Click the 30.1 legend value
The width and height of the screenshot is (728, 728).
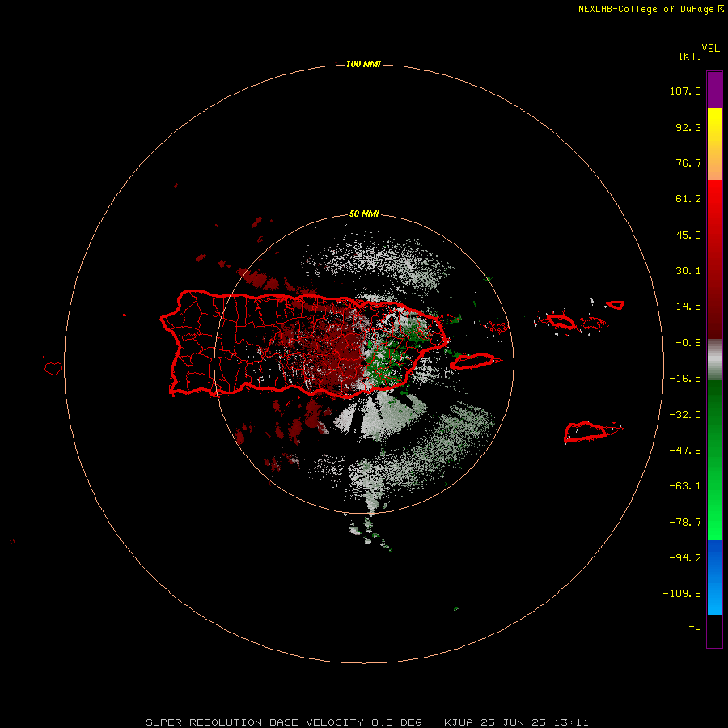pyautogui.click(x=688, y=271)
